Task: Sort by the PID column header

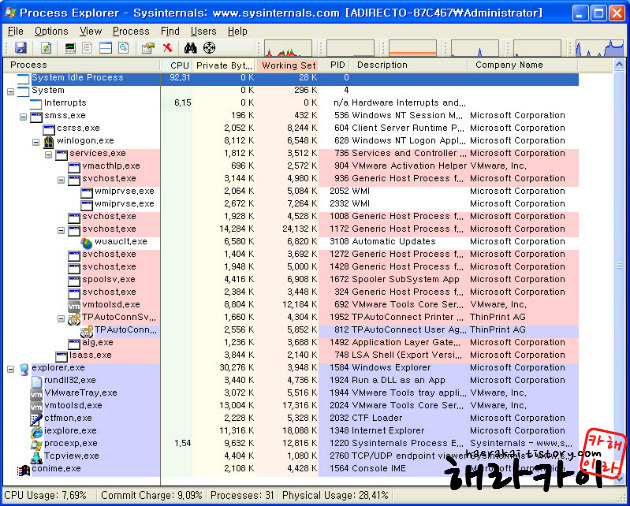Action: 334,65
